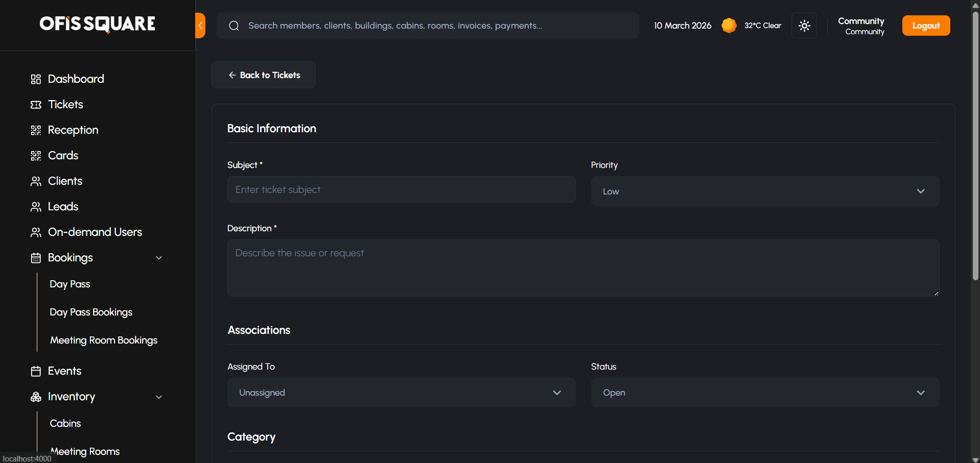Click the Inventory boxes icon
Image resolution: width=980 pixels, height=463 pixels.
36,397
